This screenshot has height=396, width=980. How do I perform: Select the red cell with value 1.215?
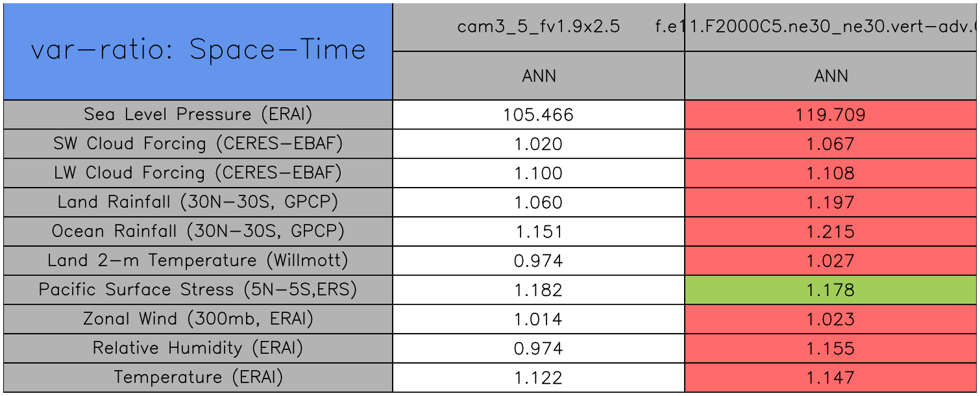pyautogui.click(x=831, y=232)
